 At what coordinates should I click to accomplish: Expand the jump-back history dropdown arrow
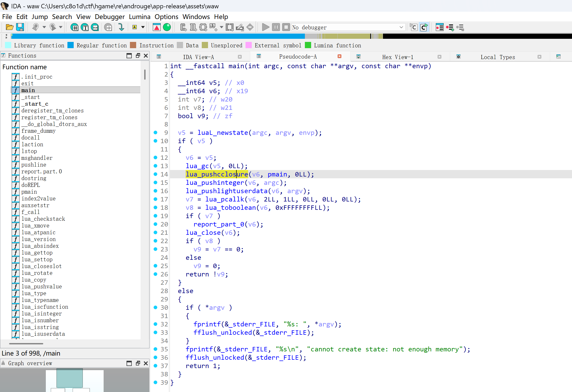click(x=44, y=27)
